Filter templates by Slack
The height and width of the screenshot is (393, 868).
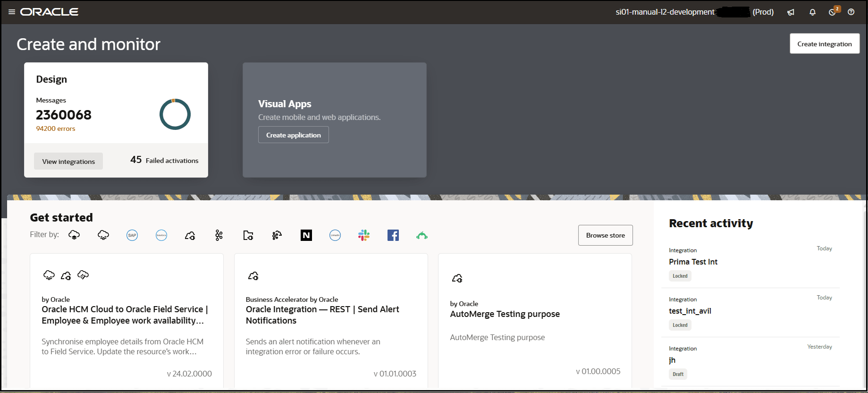point(364,235)
